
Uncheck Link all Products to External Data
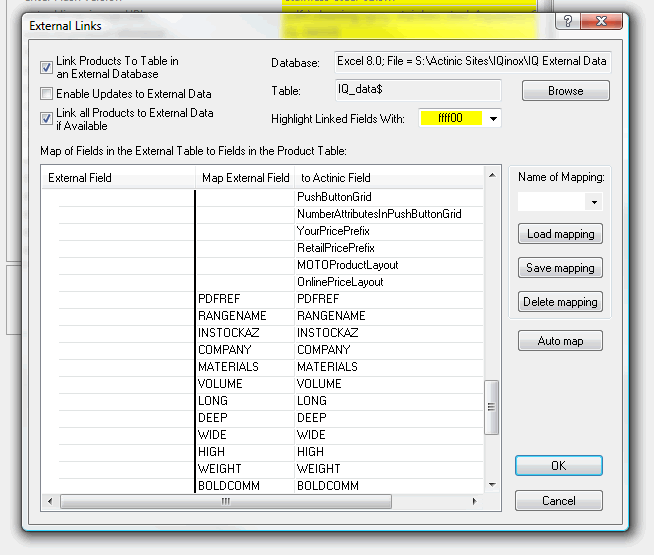point(47,119)
